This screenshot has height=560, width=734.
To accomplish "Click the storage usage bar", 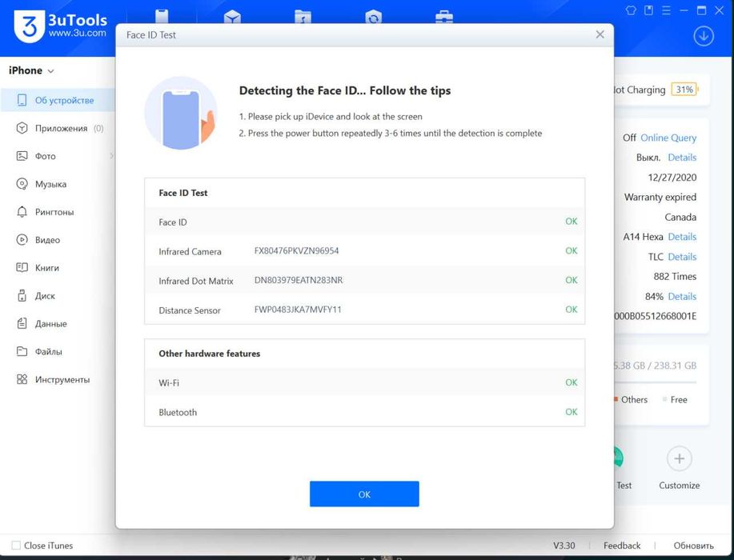I will pos(656,383).
